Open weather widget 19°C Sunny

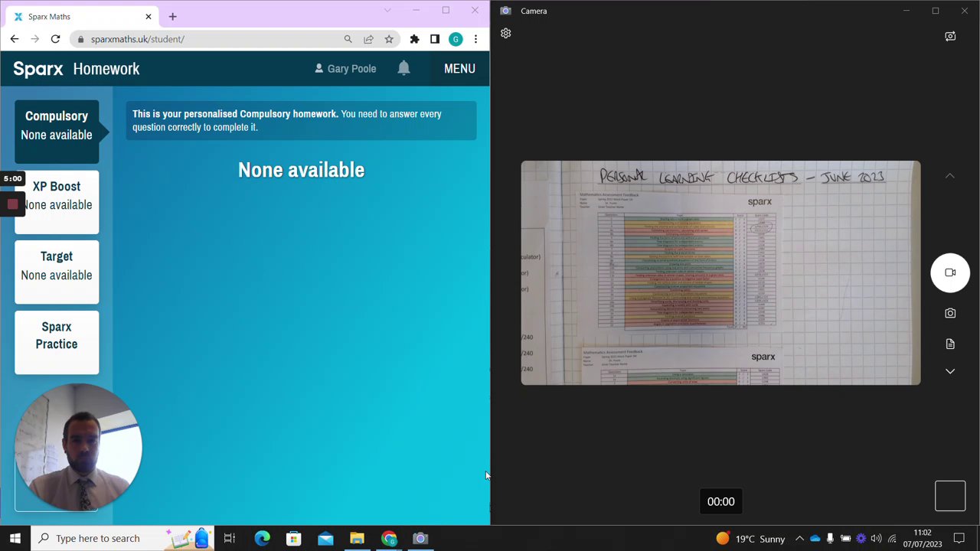[x=750, y=538]
